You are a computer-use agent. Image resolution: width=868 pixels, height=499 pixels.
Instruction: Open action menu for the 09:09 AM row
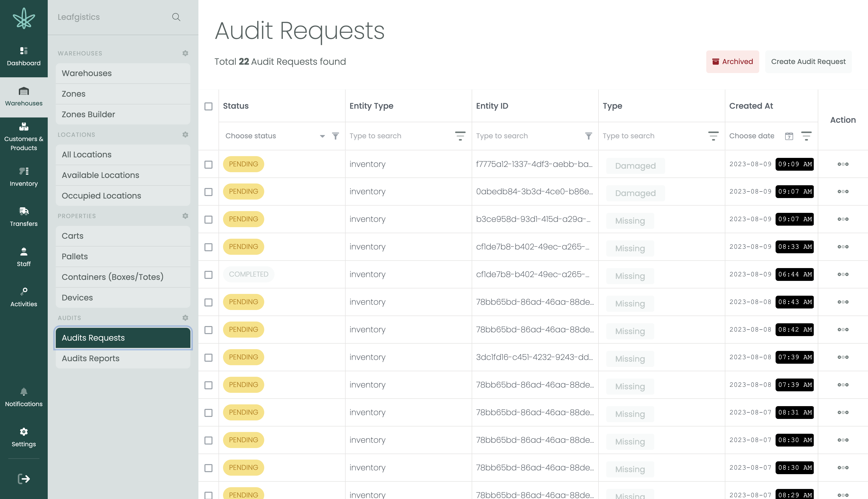843,164
